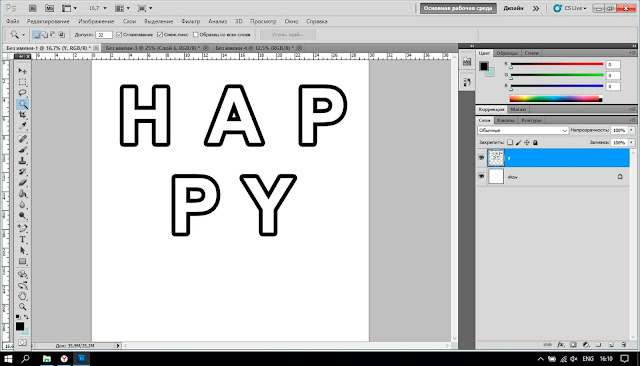Open the blend mode Обычные dropdown

[523, 131]
